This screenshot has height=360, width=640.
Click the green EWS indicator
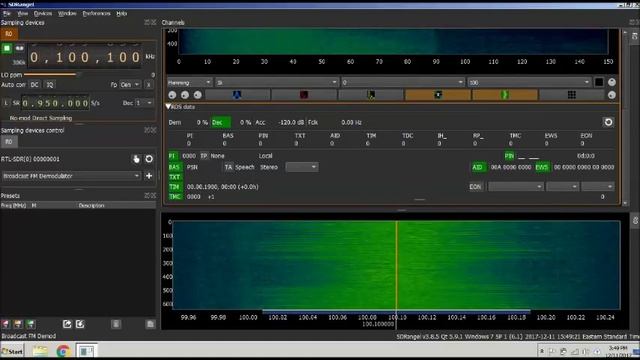(542, 167)
